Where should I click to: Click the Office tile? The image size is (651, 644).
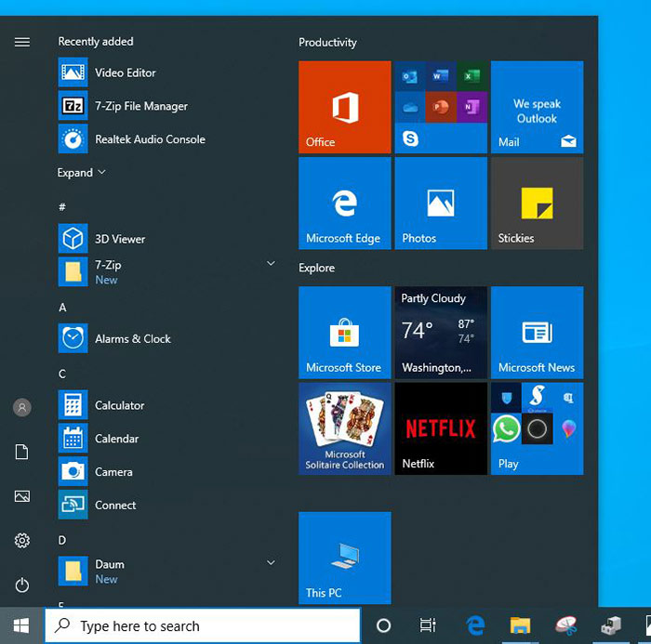click(345, 107)
